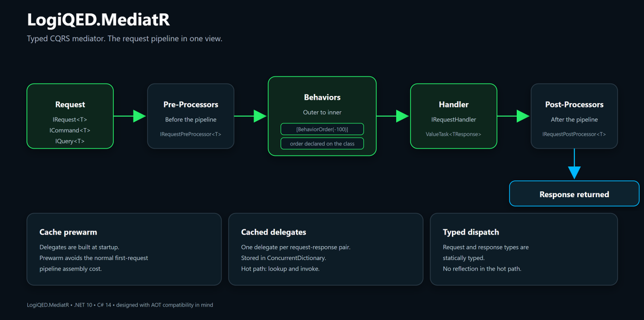This screenshot has width=644, height=320.
Task: Select the Post-Processors heading
Action: (x=574, y=105)
